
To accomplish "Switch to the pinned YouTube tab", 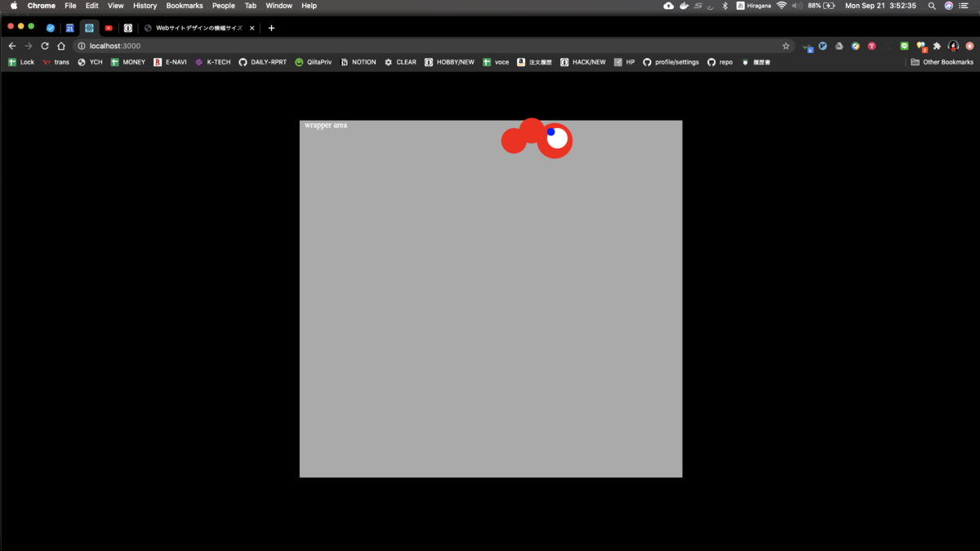I will 109,28.
